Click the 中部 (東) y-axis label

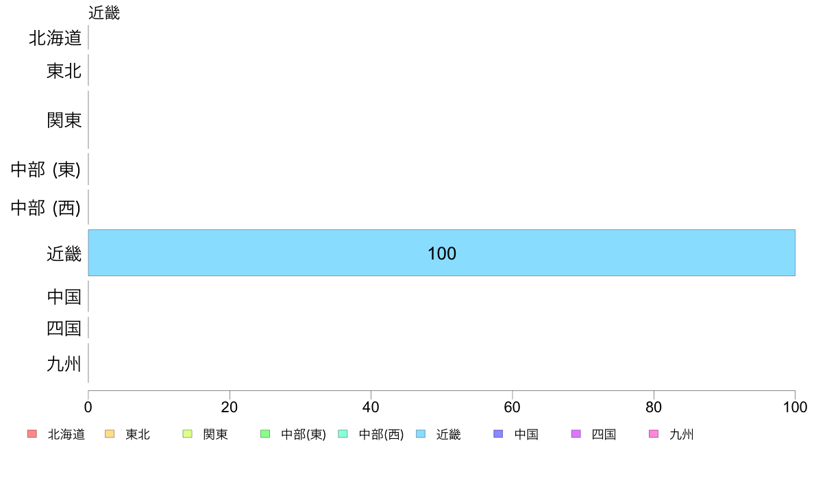[x=46, y=169]
